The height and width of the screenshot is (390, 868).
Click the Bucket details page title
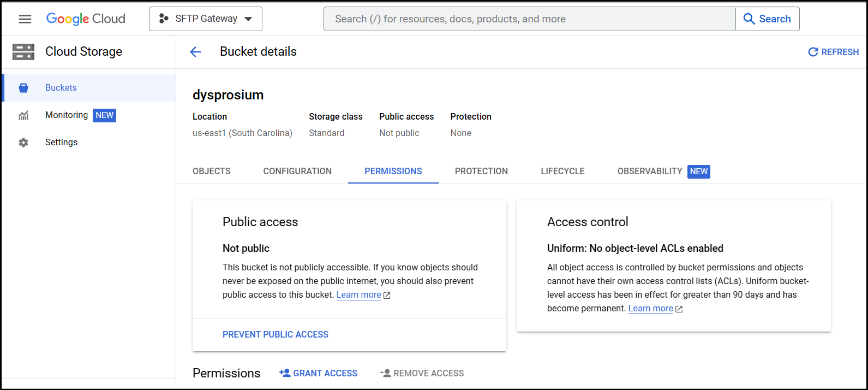[258, 51]
